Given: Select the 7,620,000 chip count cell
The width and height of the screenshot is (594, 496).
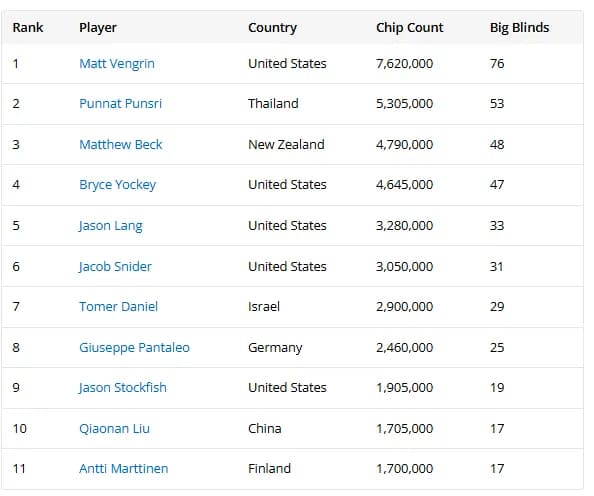Looking at the screenshot, I should point(404,64).
